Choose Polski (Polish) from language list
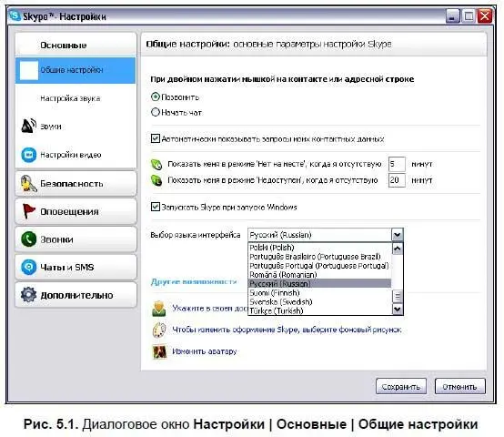504x437 pixels. (x=320, y=248)
